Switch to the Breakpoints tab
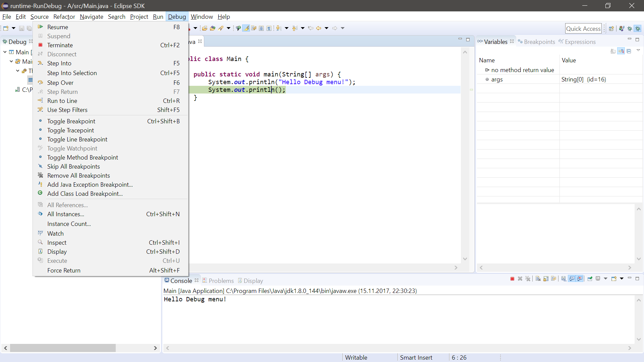 tap(539, 42)
